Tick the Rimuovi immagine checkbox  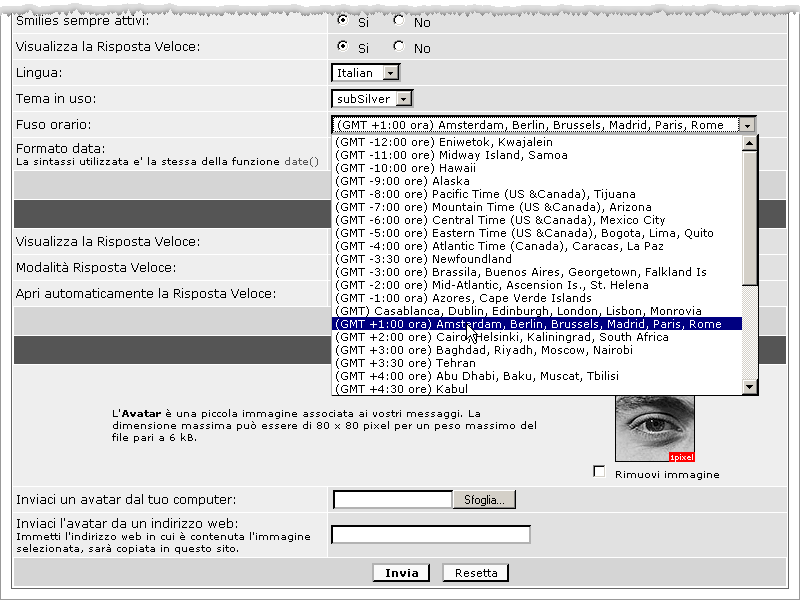click(599, 472)
